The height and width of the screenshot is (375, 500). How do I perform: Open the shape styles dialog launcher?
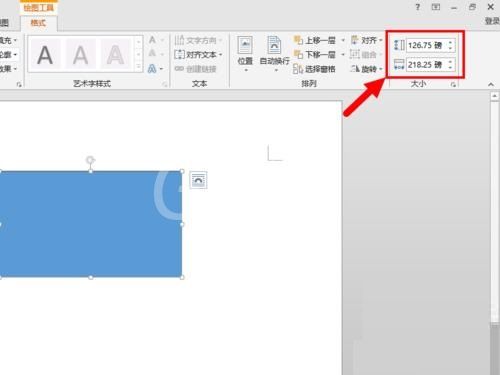pyautogui.click(x=19, y=85)
